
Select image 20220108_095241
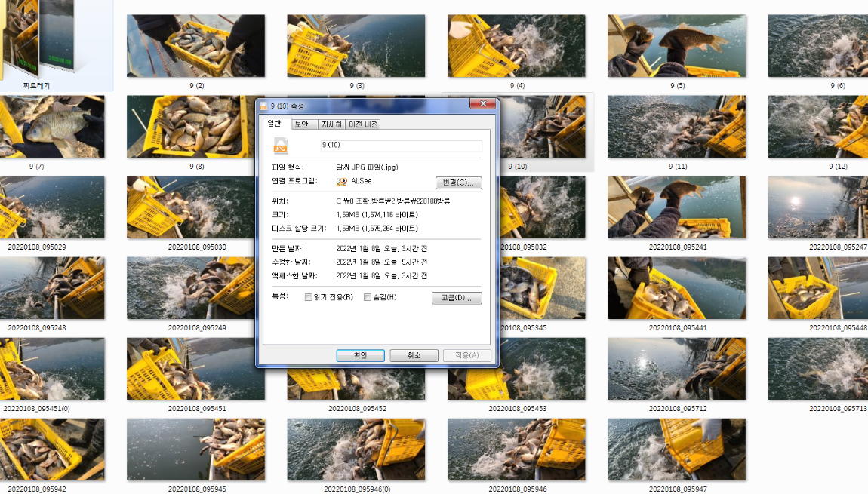pos(676,207)
